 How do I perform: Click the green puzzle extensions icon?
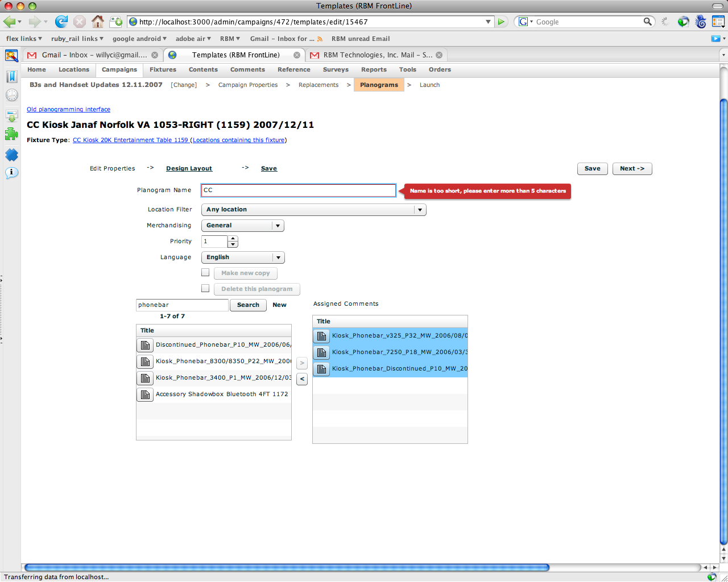coord(11,134)
